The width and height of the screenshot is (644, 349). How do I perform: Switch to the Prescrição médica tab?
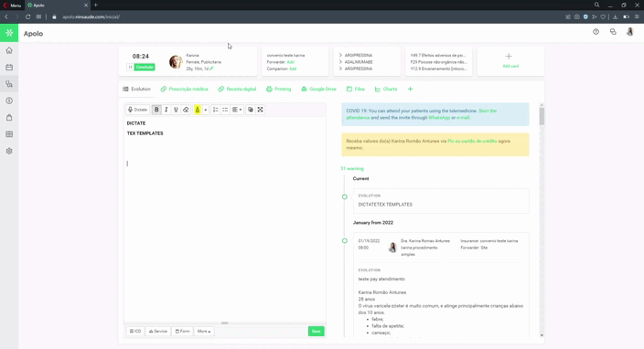pos(185,89)
